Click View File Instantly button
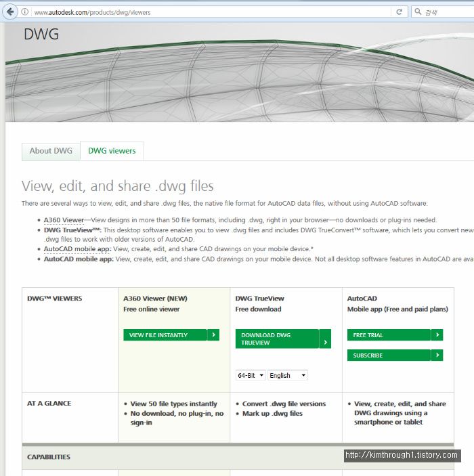Viewport: 474px width, 476px height. [171, 335]
